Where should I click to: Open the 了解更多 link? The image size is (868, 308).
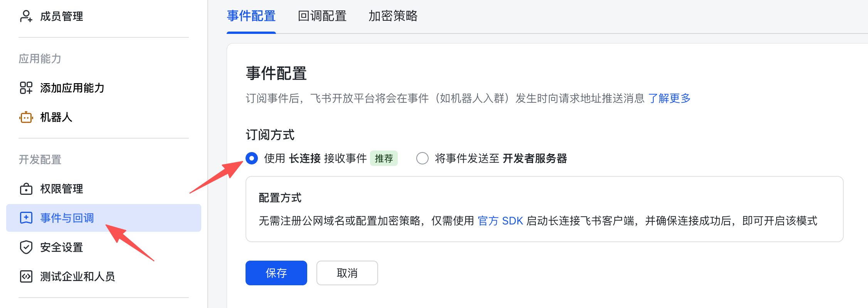click(x=669, y=99)
